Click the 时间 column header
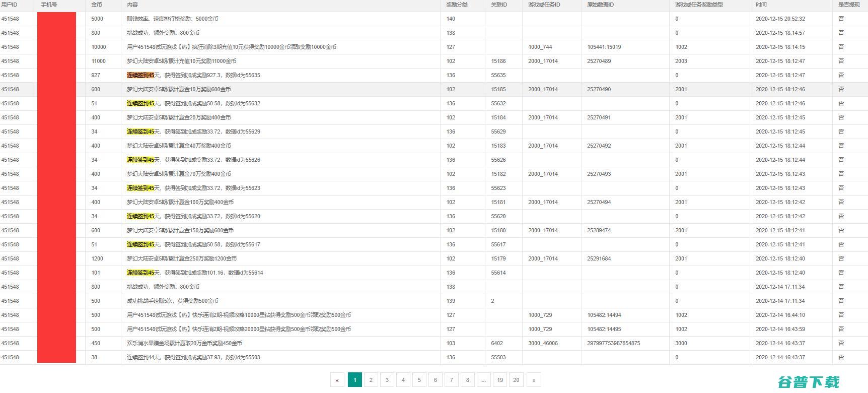 tap(761, 5)
